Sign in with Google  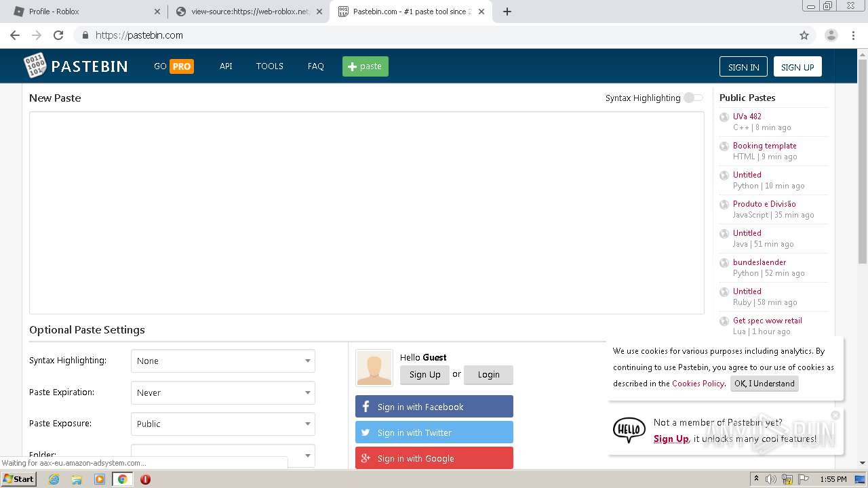coord(434,458)
